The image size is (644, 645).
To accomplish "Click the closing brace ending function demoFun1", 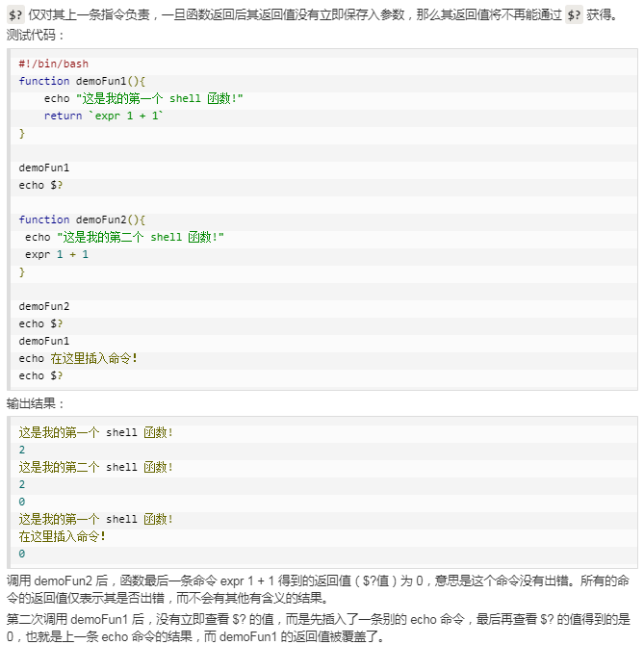I will [x=22, y=133].
